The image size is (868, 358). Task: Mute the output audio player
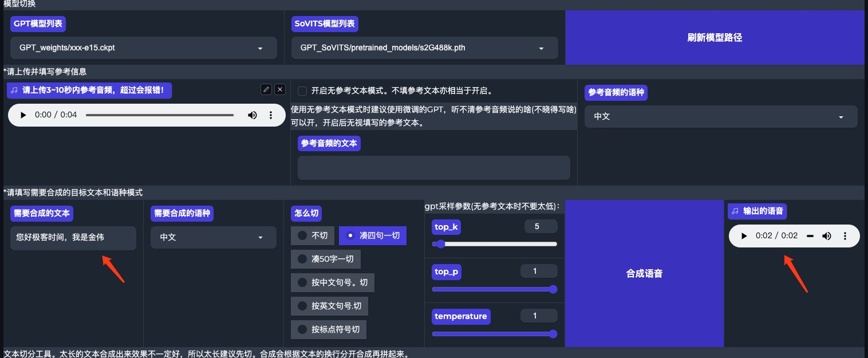click(x=827, y=236)
